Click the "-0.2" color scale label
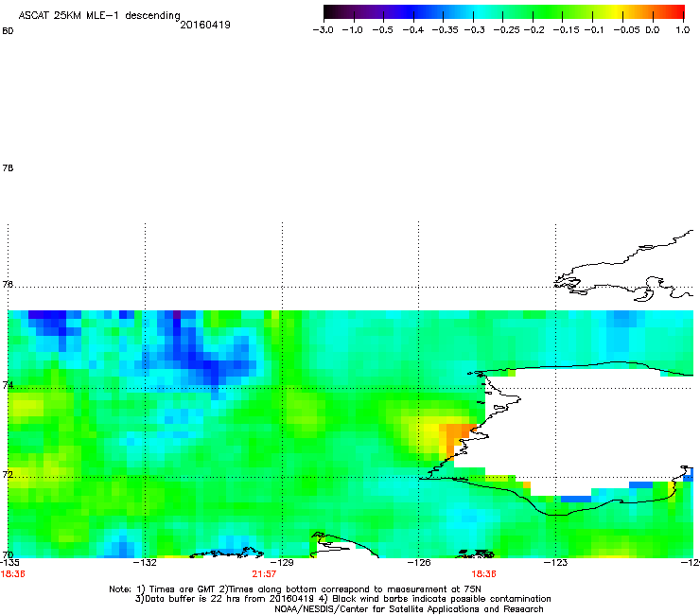Screen dimensions: 700x615 (x=534, y=30)
